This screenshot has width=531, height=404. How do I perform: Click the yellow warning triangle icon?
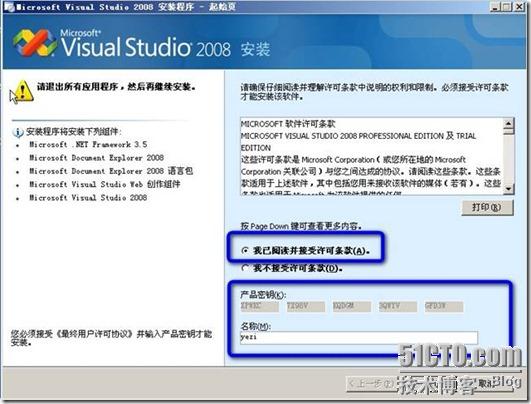tap(22, 90)
